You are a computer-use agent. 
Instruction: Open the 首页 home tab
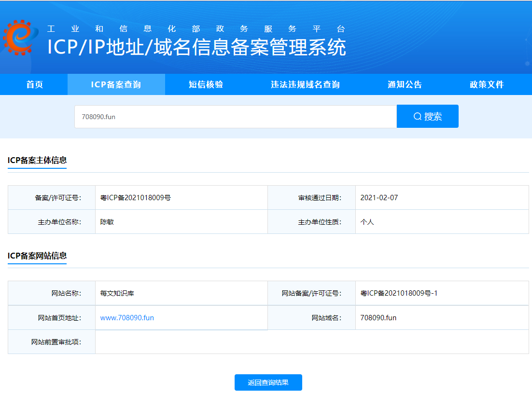(x=34, y=84)
